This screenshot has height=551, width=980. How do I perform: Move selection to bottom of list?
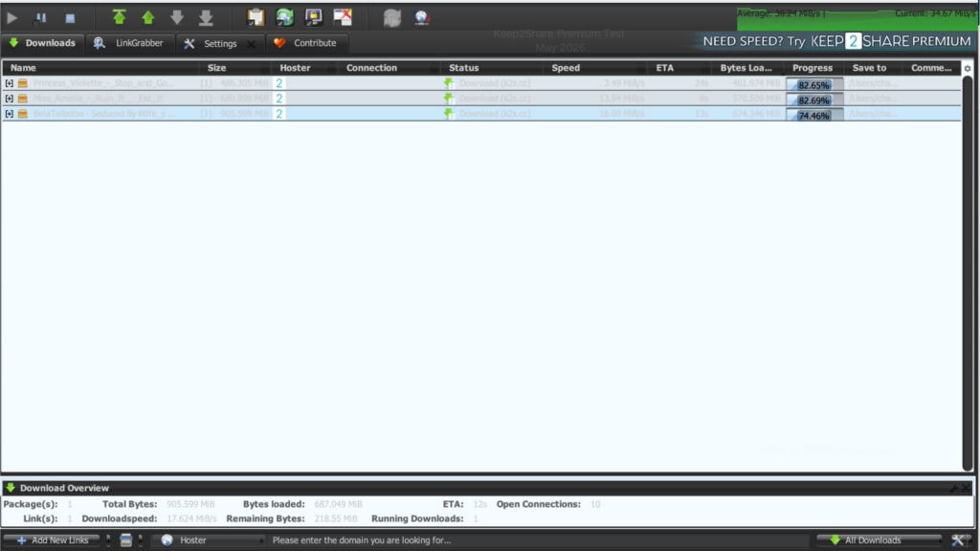[206, 17]
